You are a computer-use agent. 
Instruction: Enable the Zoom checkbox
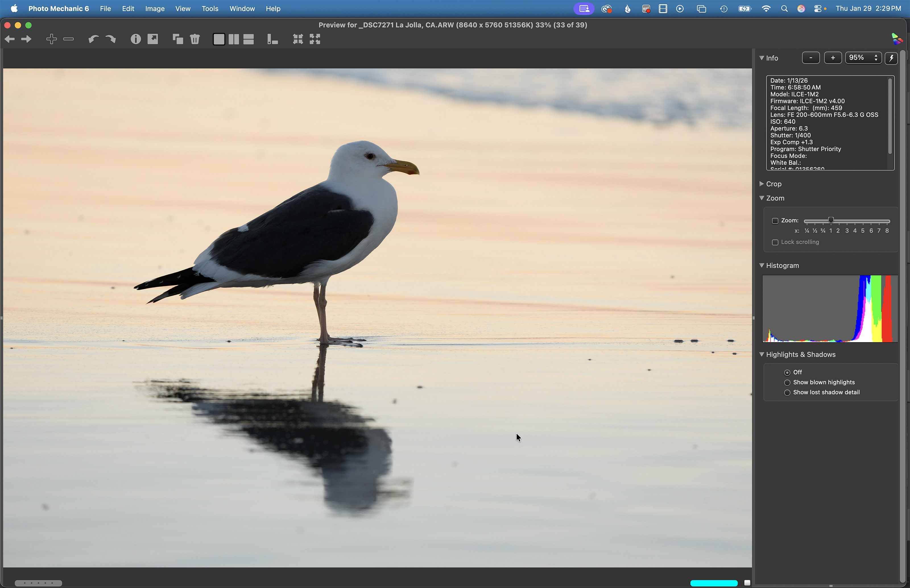[775, 221]
